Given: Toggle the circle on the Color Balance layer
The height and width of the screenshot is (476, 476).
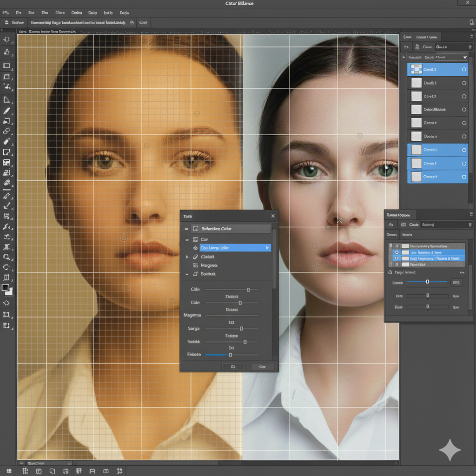Looking at the screenshot, I should (x=464, y=110).
